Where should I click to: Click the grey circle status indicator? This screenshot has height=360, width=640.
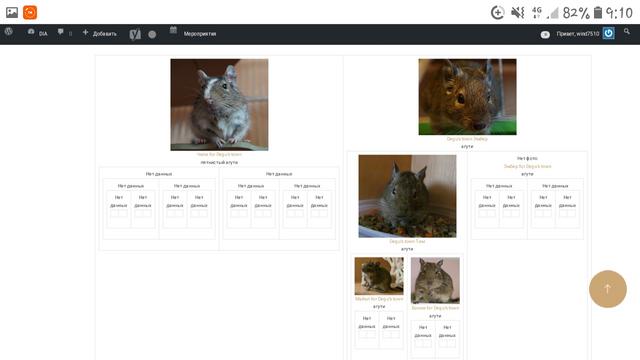[x=152, y=34]
